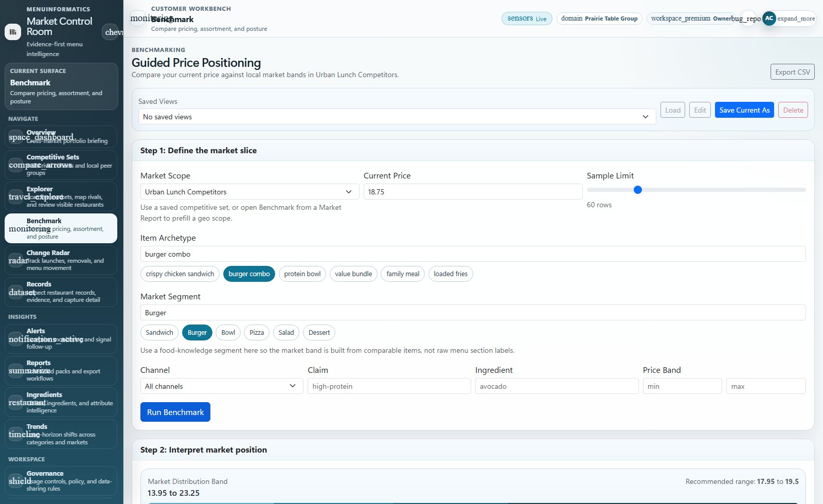Click the Load saved view button
This screenshot has width=823, height=504.
pos(673,110)
